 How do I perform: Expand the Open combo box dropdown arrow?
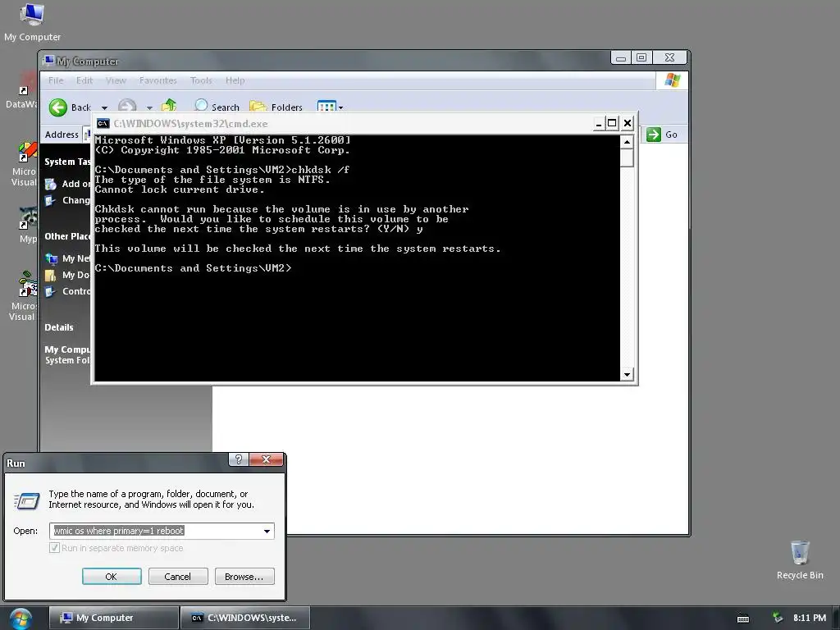[x=267, y=531]
